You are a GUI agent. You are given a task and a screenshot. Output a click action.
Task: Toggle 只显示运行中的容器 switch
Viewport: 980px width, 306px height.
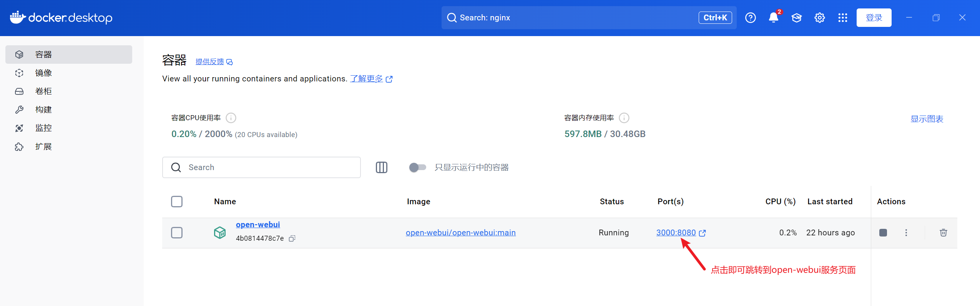tap(418, 167)
